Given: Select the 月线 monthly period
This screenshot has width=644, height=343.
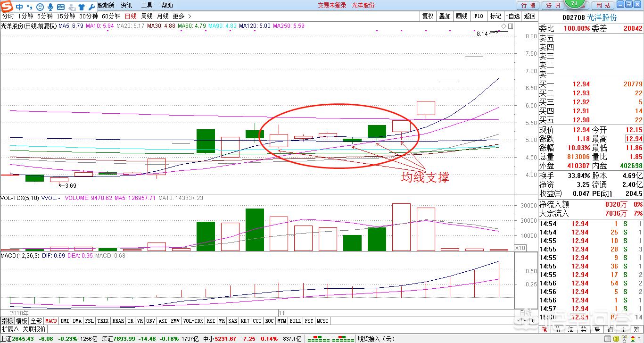Looking at the screenshot, I should click(163, 16).
